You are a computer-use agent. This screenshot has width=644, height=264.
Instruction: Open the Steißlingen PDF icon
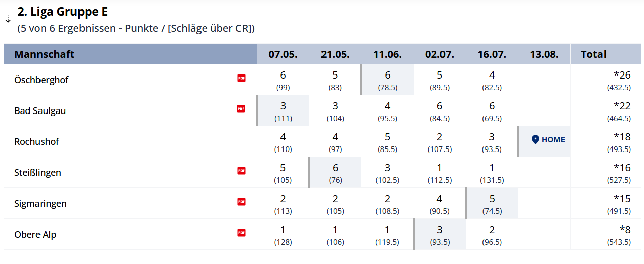[241, 171]
